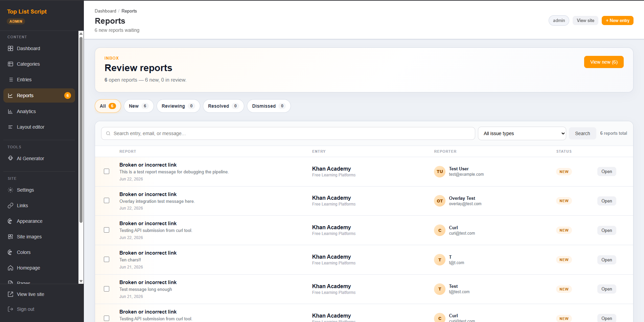Viewport: 644px width, 322px height.
Task: Click the Appearance palette icon
Action: tap(10, 221)
